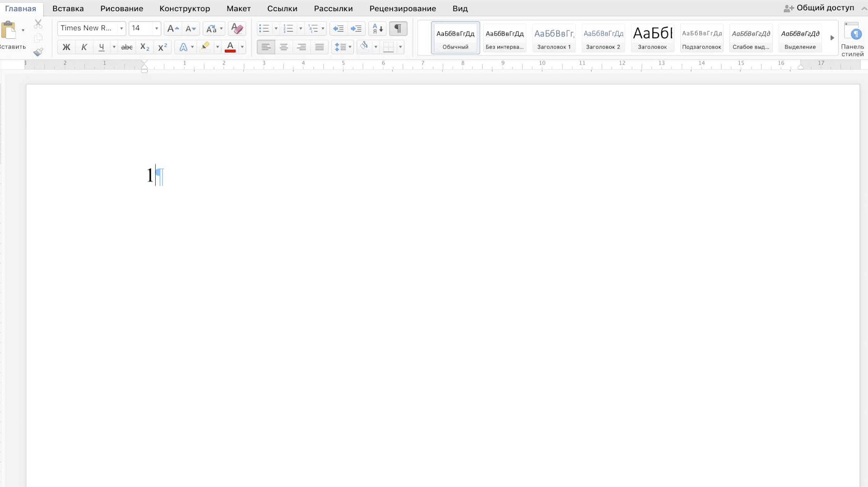Apply red font color swatch
Viewport: 868px width, 487px height.
click(x=230, y=47)
